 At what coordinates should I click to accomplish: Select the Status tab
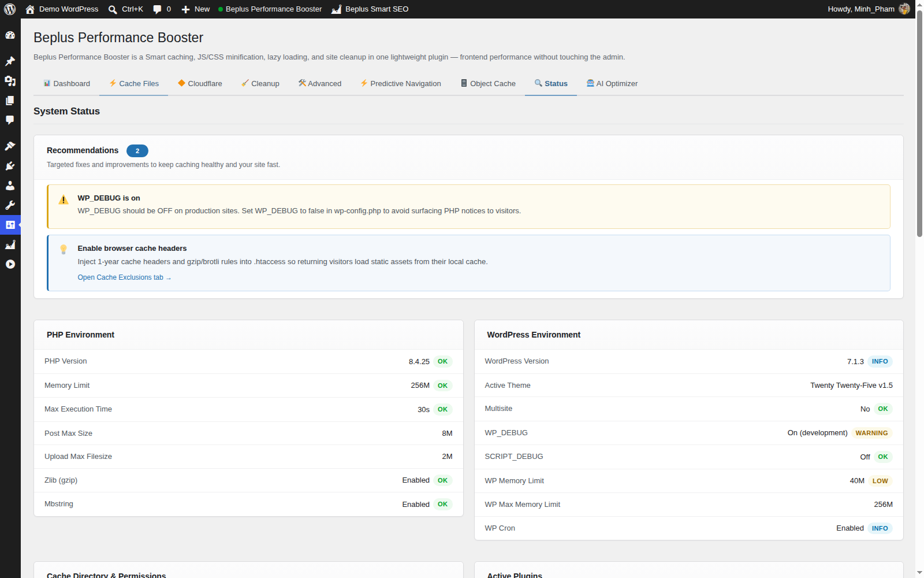[551, 84]
